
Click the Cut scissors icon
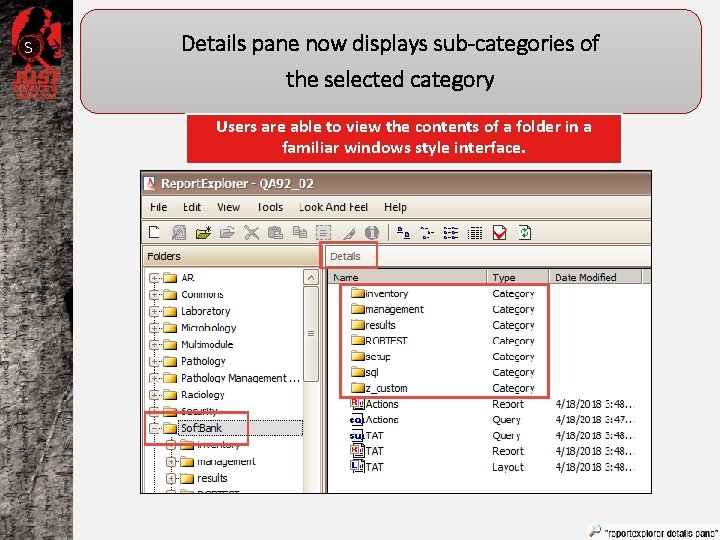tap(251, 233)
